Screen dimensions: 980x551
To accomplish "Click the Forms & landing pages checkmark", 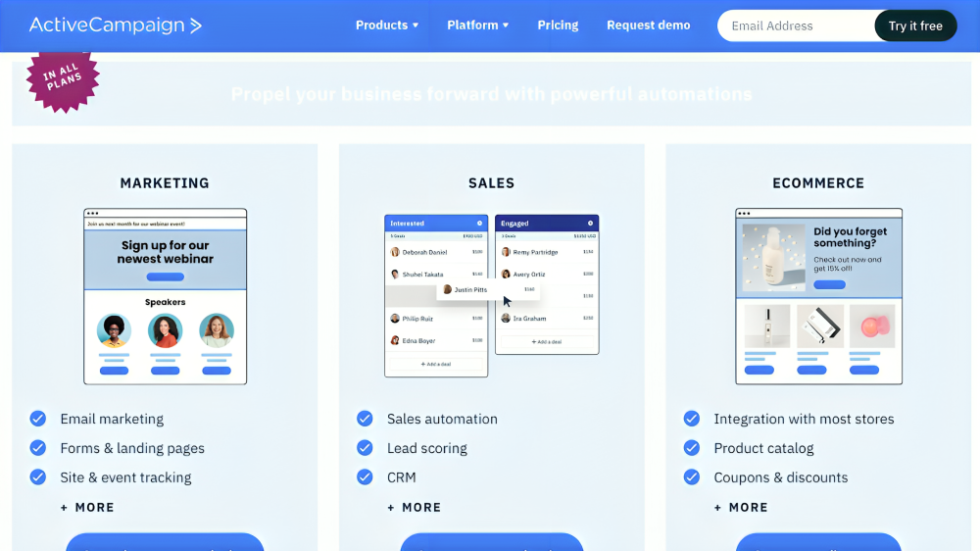I will [38, 448].
